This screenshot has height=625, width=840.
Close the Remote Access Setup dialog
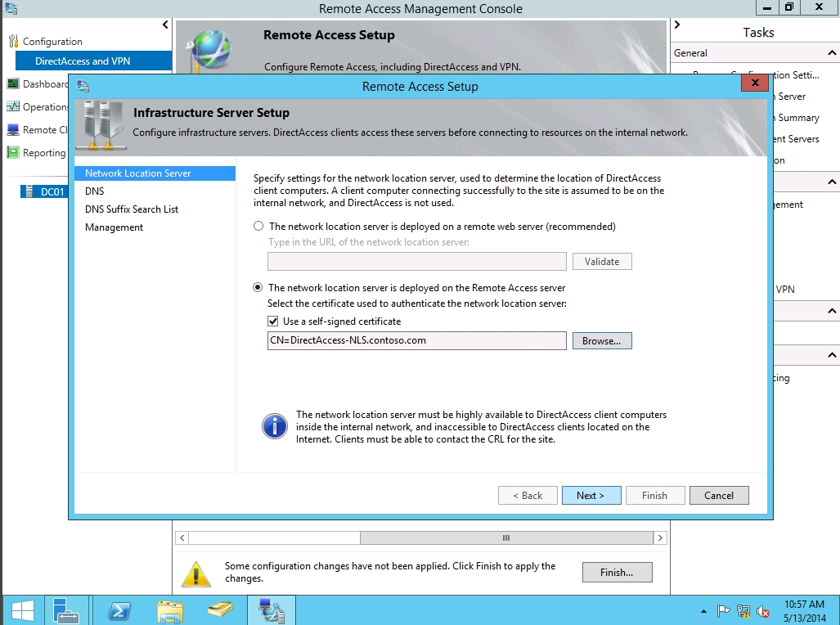(755, 83)
